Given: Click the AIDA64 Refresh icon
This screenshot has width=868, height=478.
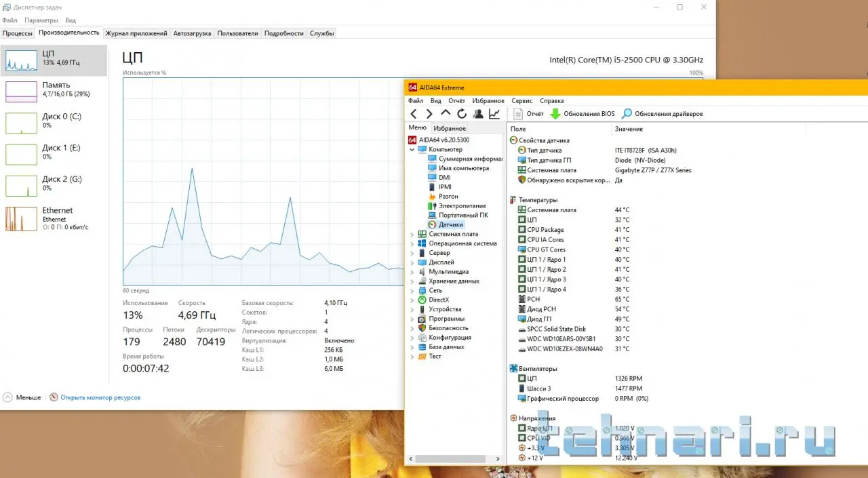Looking at the screenshot, I should [462, 114].
